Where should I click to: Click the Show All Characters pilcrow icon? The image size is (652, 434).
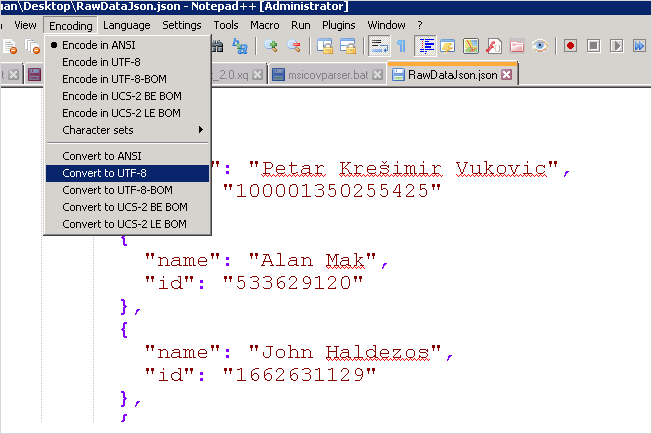pos(401,46)
